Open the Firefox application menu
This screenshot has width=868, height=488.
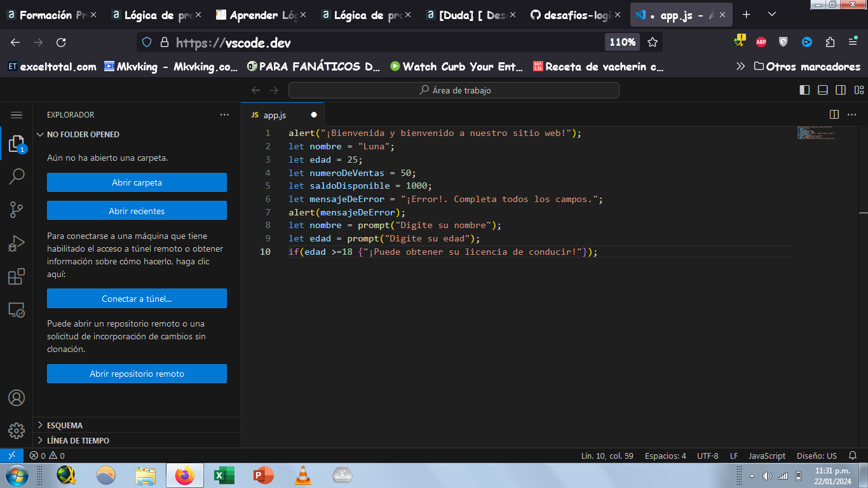click(853, 43)
